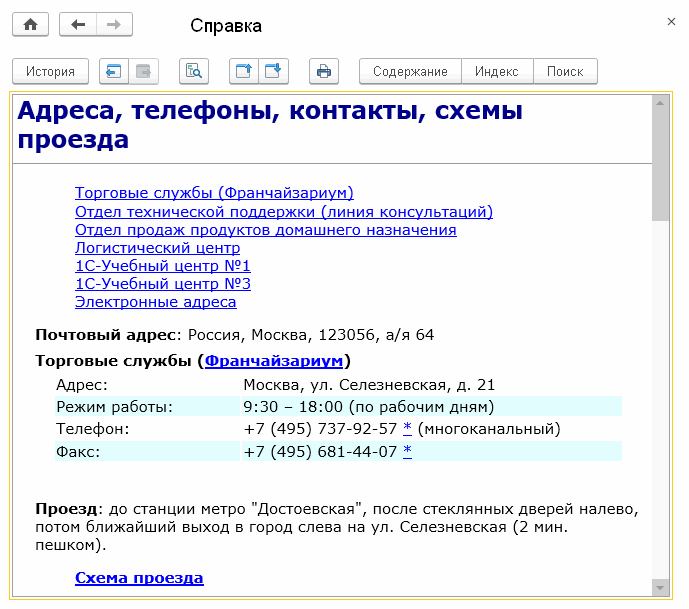Go to previous help topic icon
Image resolution: width=689 pixels, height=609 pixels.
[x=114, y=71]
